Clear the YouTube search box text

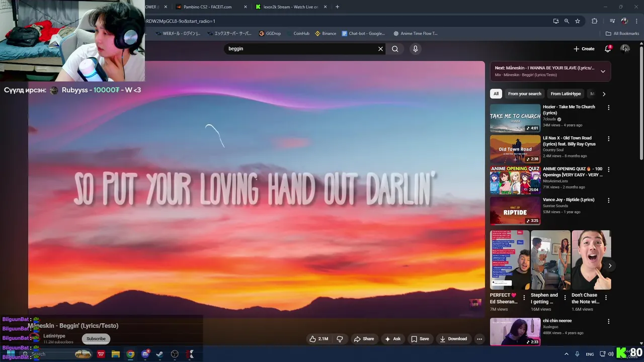pos(380,49)
